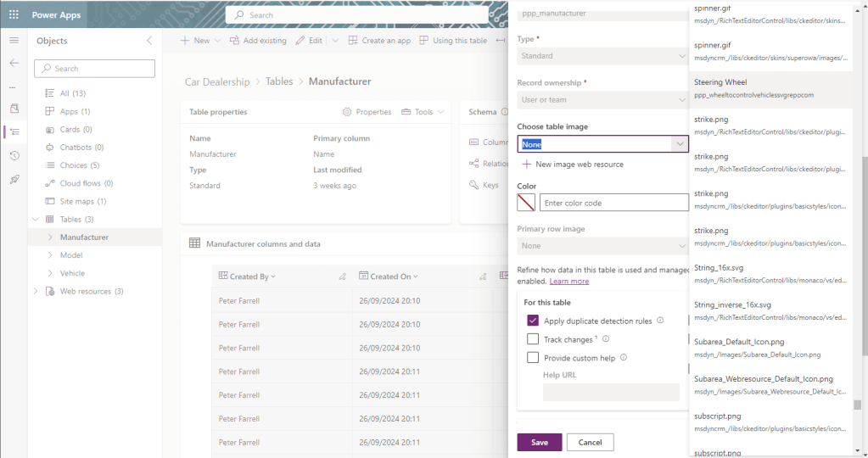Screen dimensions: 868x458
Task: Click the Properties gear icon
Action: 347,112
